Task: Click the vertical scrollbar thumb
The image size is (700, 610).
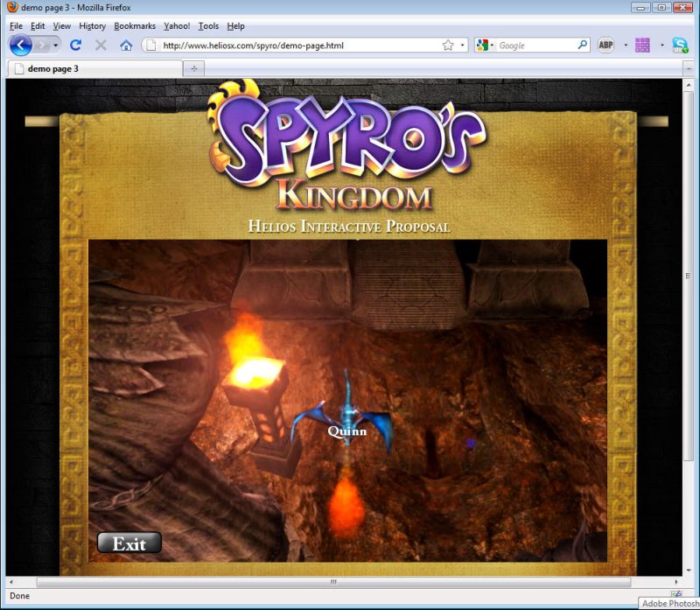Action: [x=689, y=276]
